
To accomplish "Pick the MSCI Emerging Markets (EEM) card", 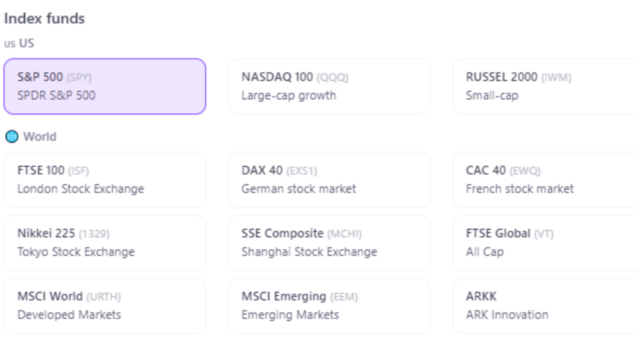I will pyautogui.click(x=329, y=306).
